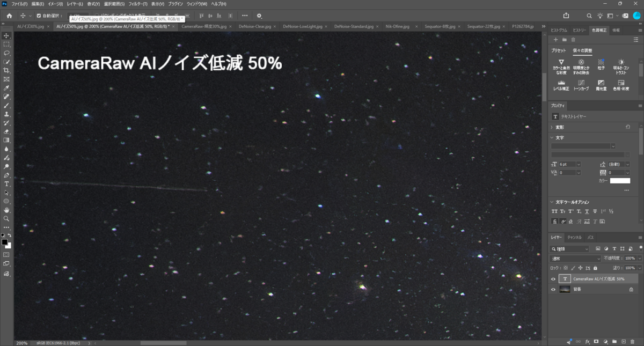Toggle lock all icon in Layers panel
The width and height of the screenshot is (644, 346).
595,268
